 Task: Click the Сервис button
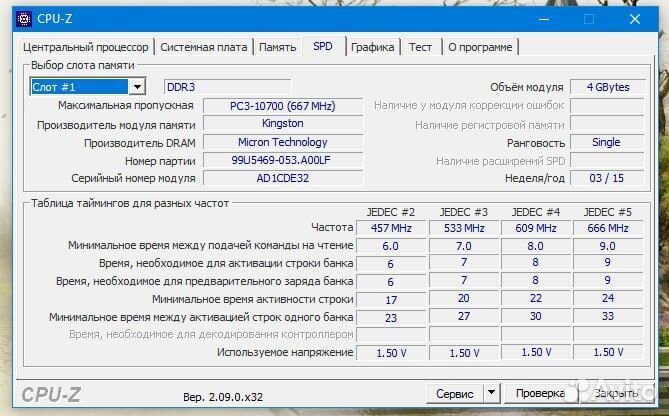[455, 393]
